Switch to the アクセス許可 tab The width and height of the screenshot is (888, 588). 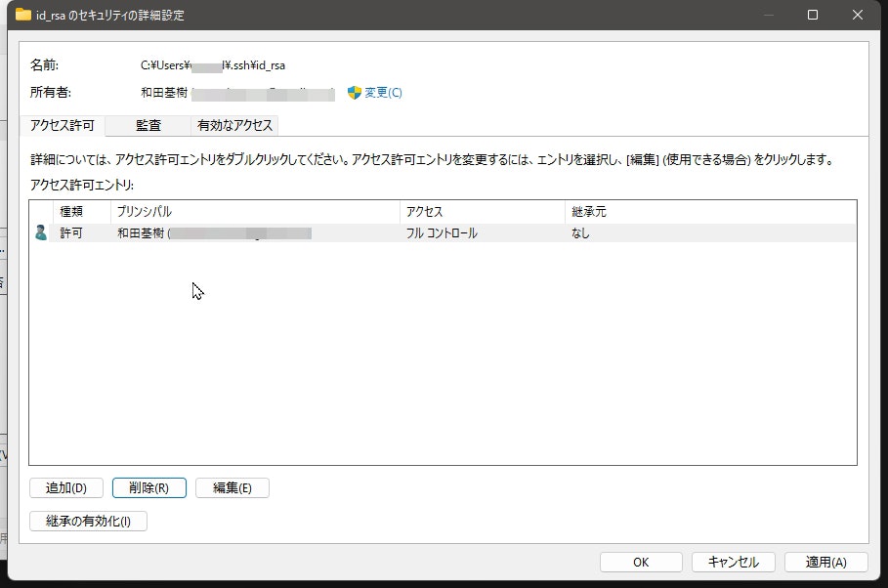pyautogui.click(x=63, y=125)
